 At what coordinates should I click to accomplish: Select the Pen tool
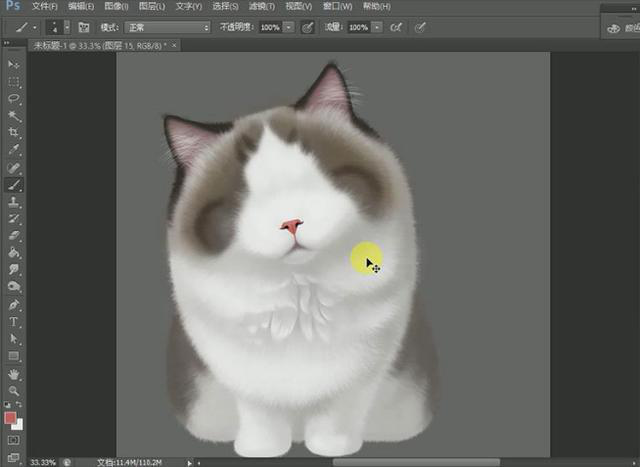pyautogui.click(x=14, y=304)
